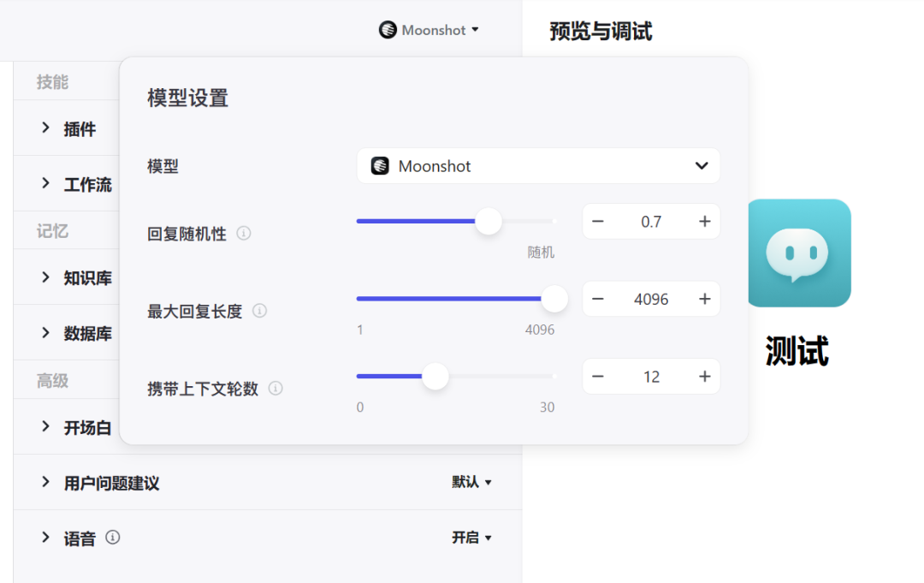Click the info icon next to 携带上下文轮数
924x583 pixels.
275,389
